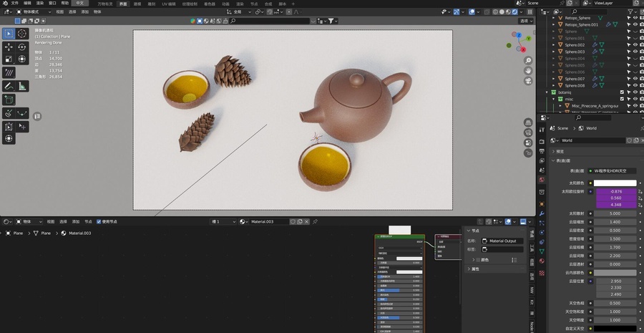Activate the Transform tool
644x333 pixels.
(x=22, y=59)
